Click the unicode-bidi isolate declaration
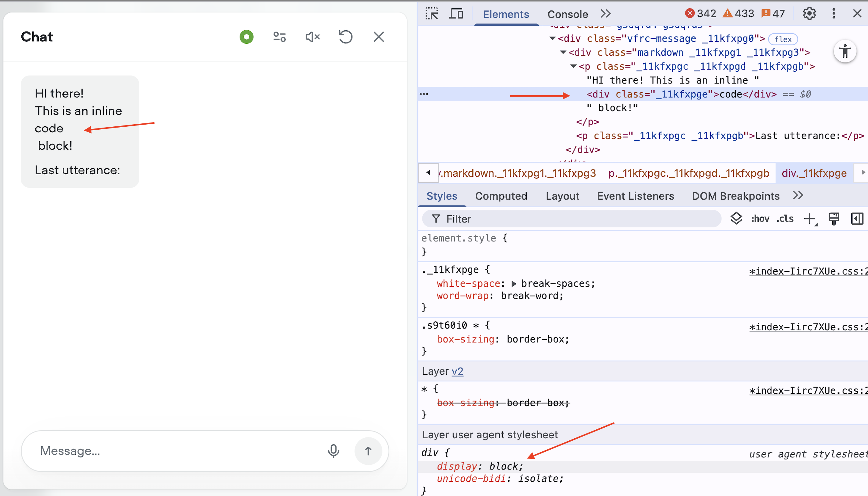Image resolution: width=868 pixels, height=496 pixels. [500, 479]
